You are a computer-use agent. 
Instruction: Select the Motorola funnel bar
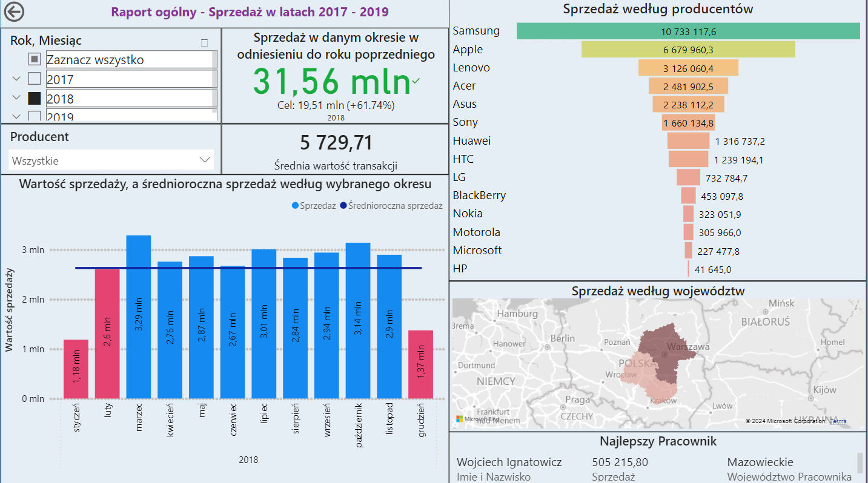[688, 232]
